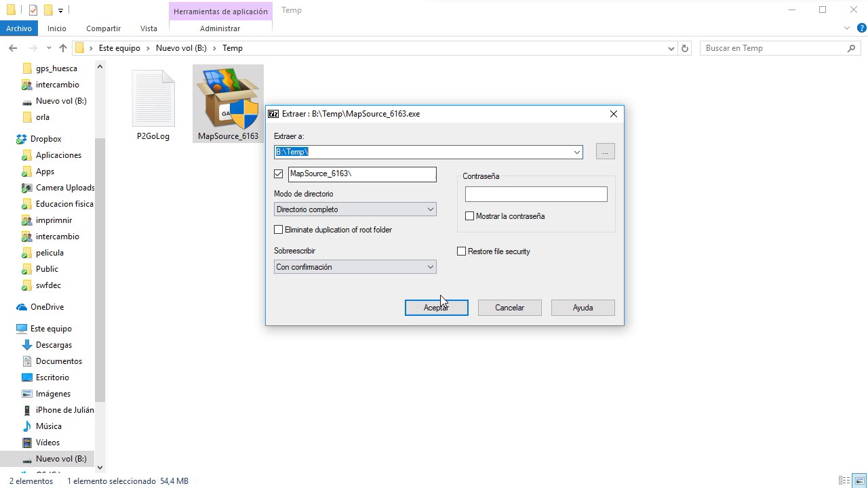Open Camera Uploads Dropbox folder
This screenshot has width=868, height=488.
click(x=65, y=188)
